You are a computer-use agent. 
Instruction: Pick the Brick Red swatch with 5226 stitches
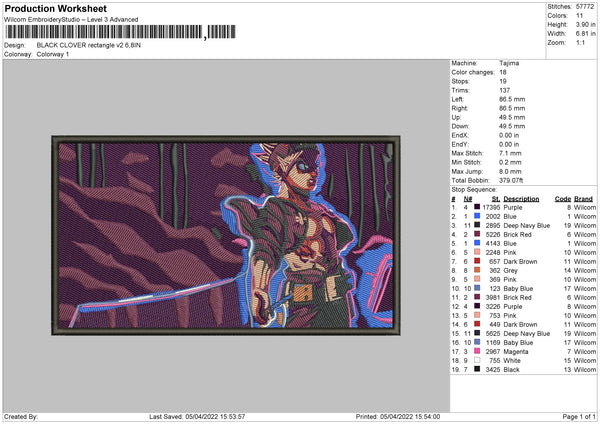477,234
